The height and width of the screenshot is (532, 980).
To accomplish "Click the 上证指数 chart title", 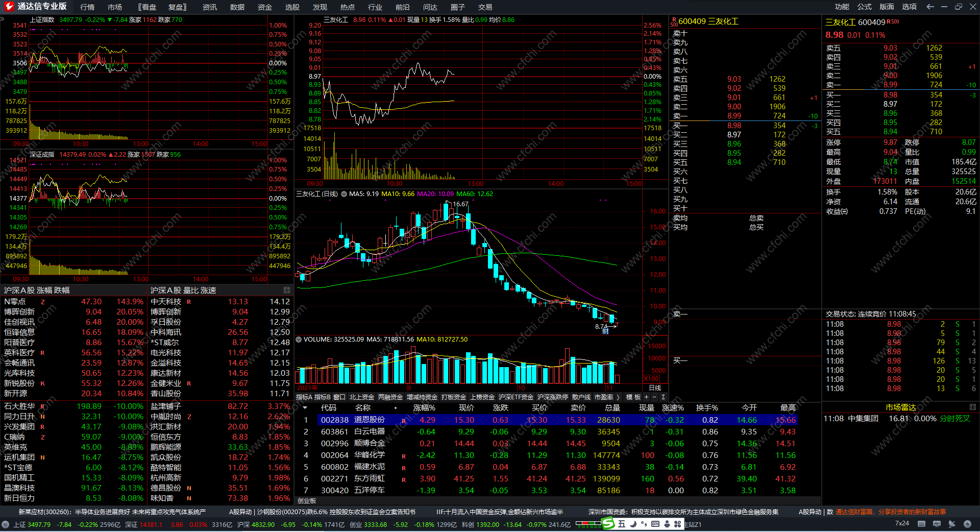I will click(x=42, y=20).
